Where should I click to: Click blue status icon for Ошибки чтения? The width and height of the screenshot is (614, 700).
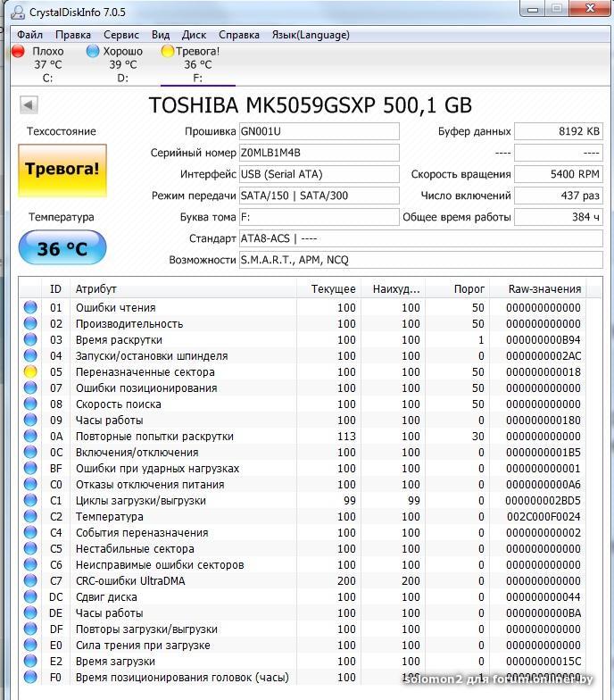30,307
